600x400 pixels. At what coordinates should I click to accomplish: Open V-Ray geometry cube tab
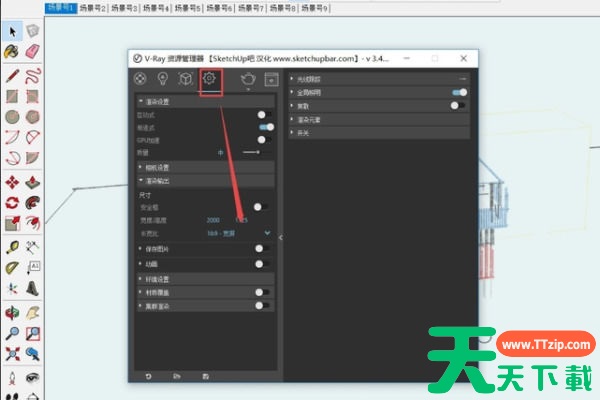pos(186,79)
